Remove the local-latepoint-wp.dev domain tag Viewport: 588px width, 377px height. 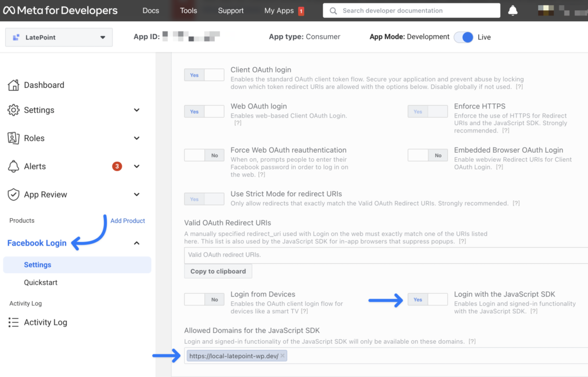[281, 356]
